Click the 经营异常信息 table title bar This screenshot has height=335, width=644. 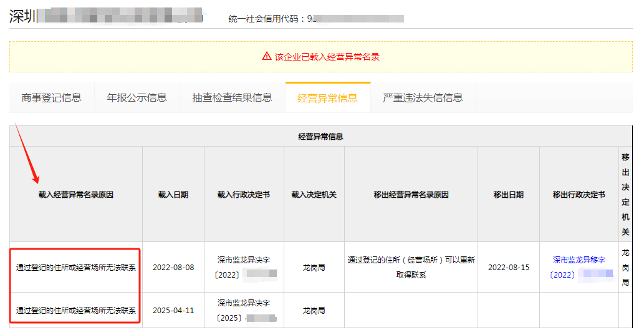[321, 137]
